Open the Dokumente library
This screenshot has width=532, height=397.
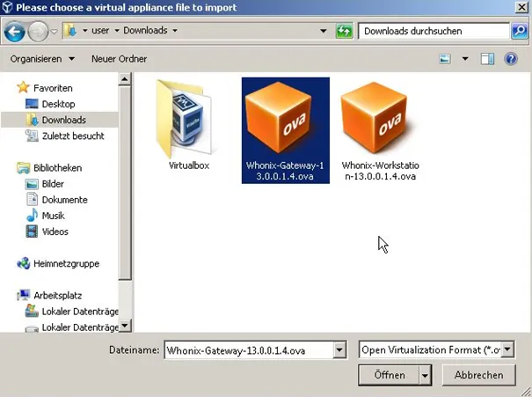pyautogui.click(x=65, y=200)
